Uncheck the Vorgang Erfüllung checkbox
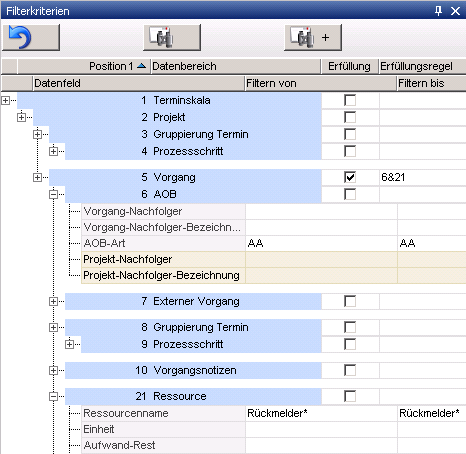Viewport: 466px width, 454px height. [350, 177]
